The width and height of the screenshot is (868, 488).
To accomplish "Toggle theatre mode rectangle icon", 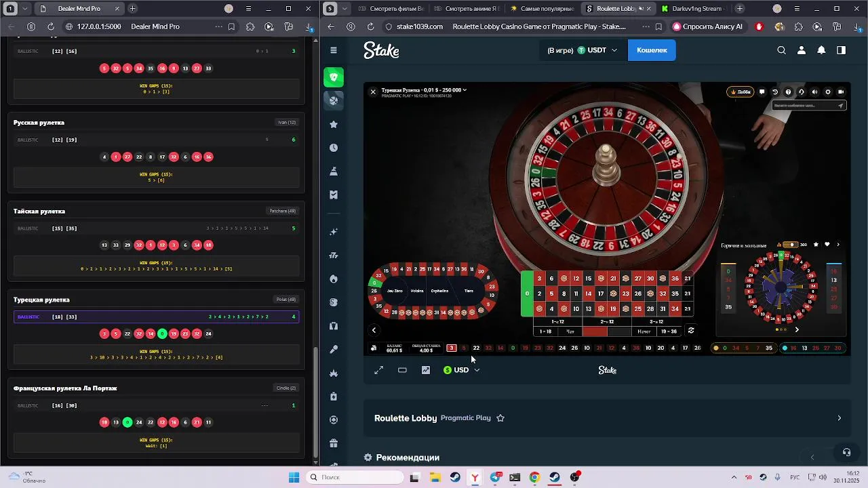I will click(x=402, y=370).
